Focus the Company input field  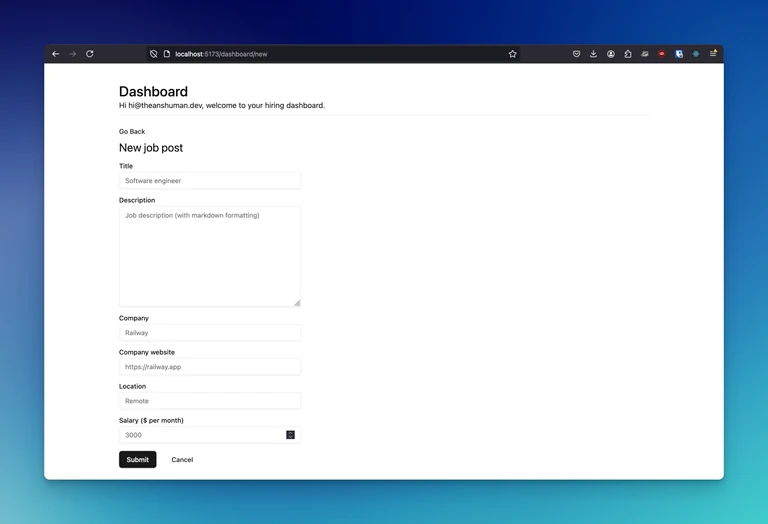coord(210,333)
